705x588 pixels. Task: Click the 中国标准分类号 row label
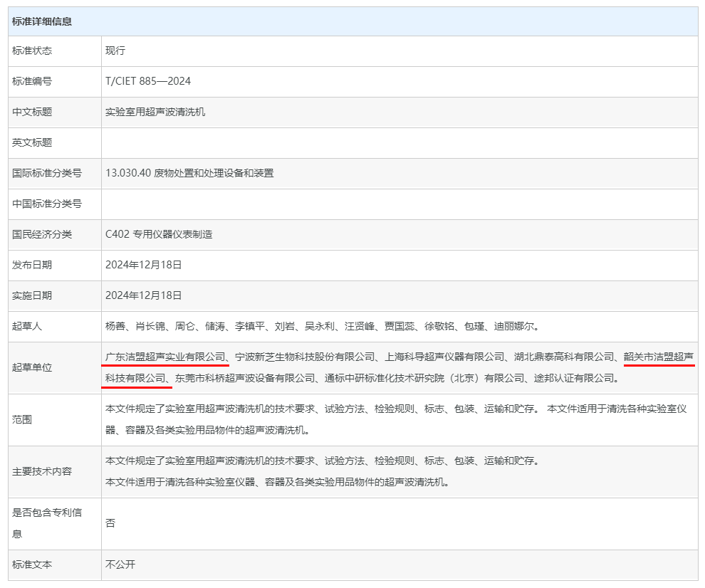coord(47,204)
